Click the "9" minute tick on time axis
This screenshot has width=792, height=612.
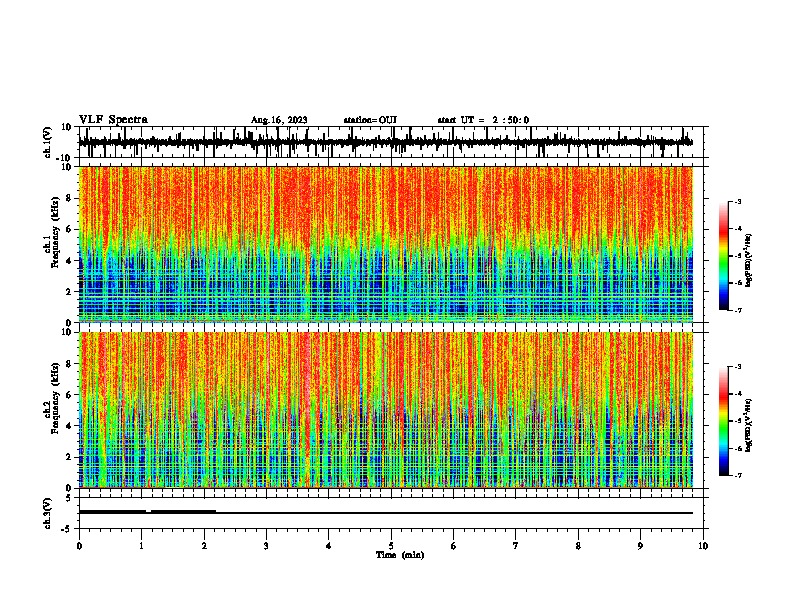(x=640, y=546)
